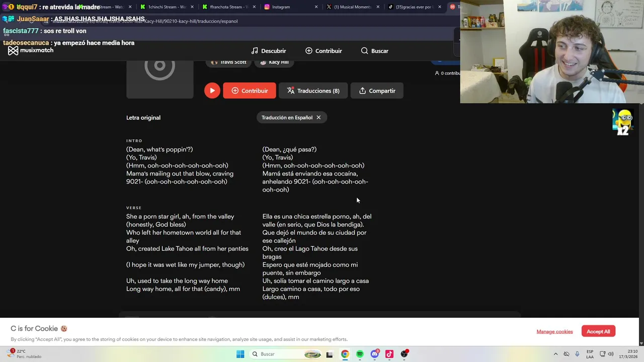Open Spotify from the taskbar
644x362 pixels.
tap(360, 354)
